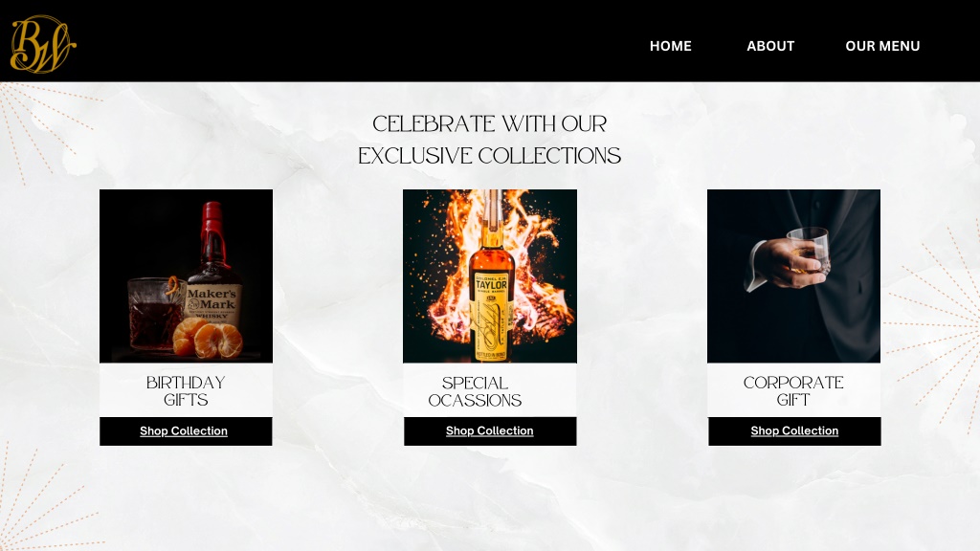Click the peeled orange in birthday image
Image resolution: width=980 pixels, height=551 pixels.
click(208, 340)
